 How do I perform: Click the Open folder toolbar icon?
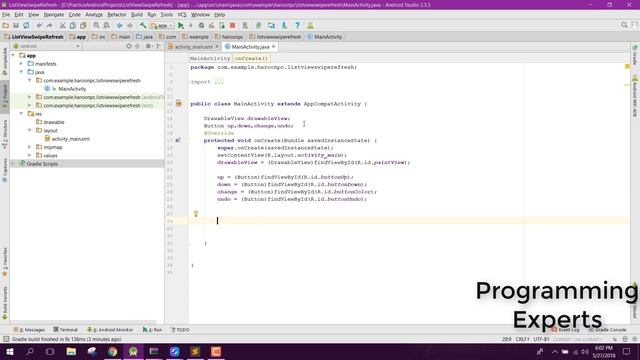coord(6,25)
